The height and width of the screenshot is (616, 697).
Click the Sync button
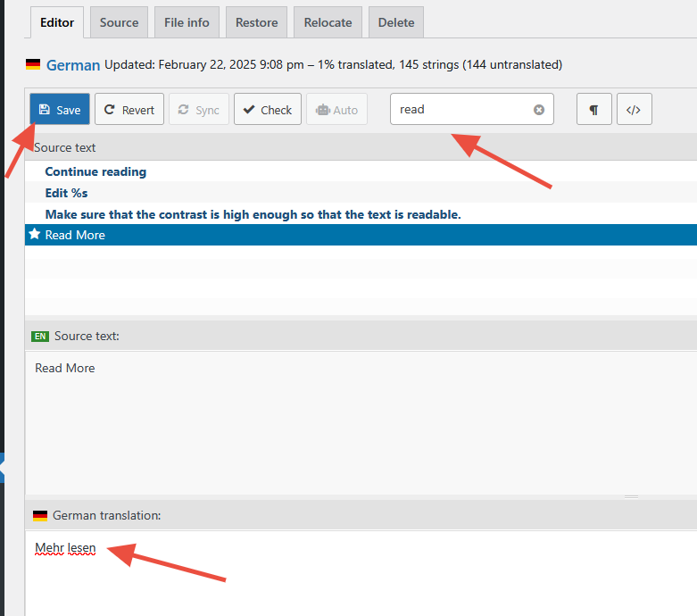(x=198, y=110)
